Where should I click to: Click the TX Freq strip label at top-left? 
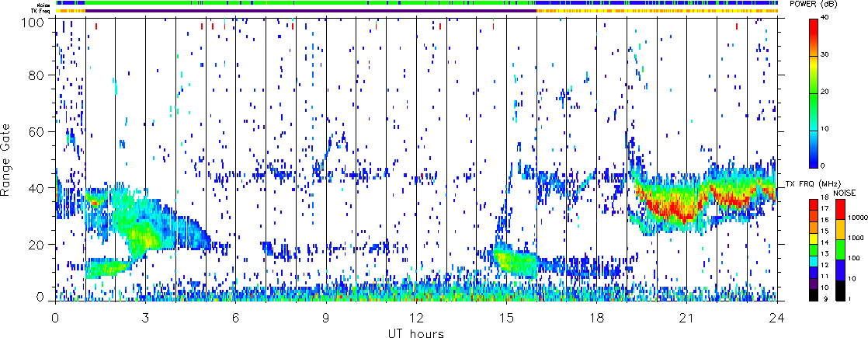click(x=41, y=11)
